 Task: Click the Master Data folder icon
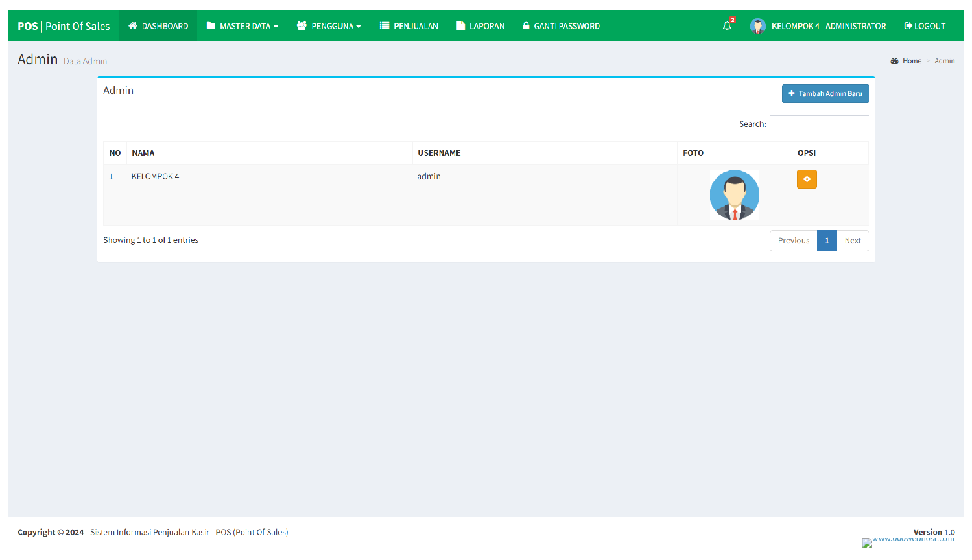209,25
